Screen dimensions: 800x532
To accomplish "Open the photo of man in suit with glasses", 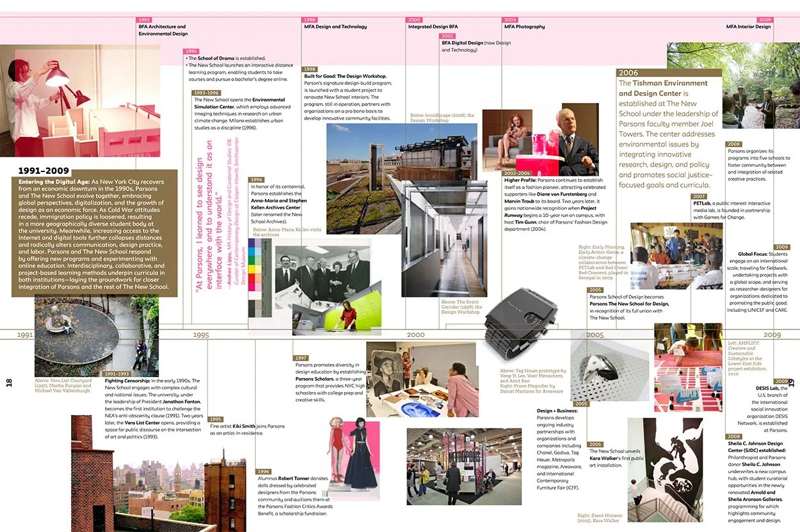I will pos(571,139).
